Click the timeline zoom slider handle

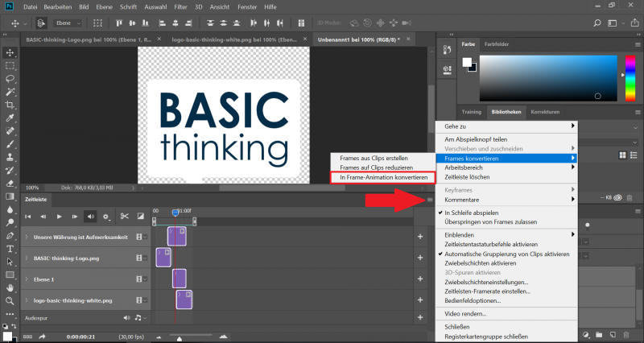(x=179, y=339)
